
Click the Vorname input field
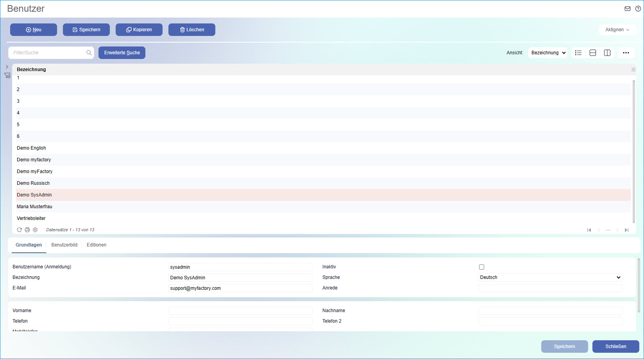click(x=240, y=311)
